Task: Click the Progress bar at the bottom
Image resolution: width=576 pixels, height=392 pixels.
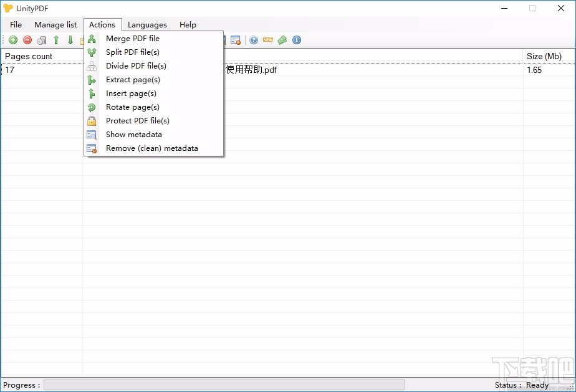Action: (x=223, y=385)
